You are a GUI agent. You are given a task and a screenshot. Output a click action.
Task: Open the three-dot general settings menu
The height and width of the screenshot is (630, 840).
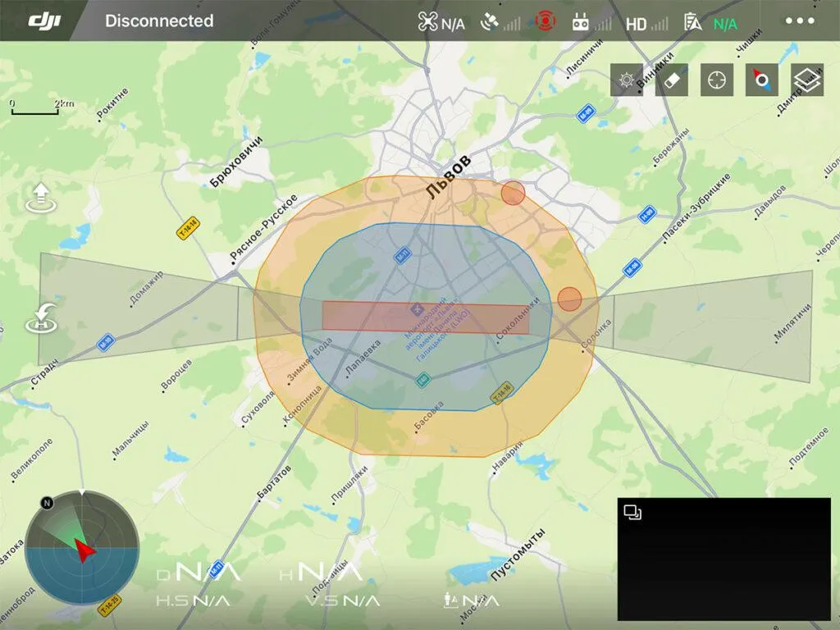[800, 21]
